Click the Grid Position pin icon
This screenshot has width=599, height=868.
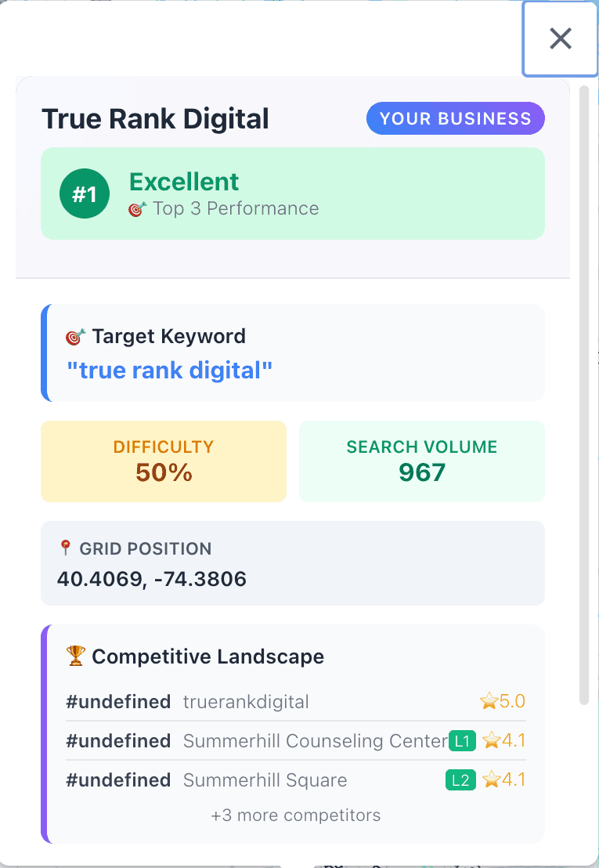pos(66,548)
